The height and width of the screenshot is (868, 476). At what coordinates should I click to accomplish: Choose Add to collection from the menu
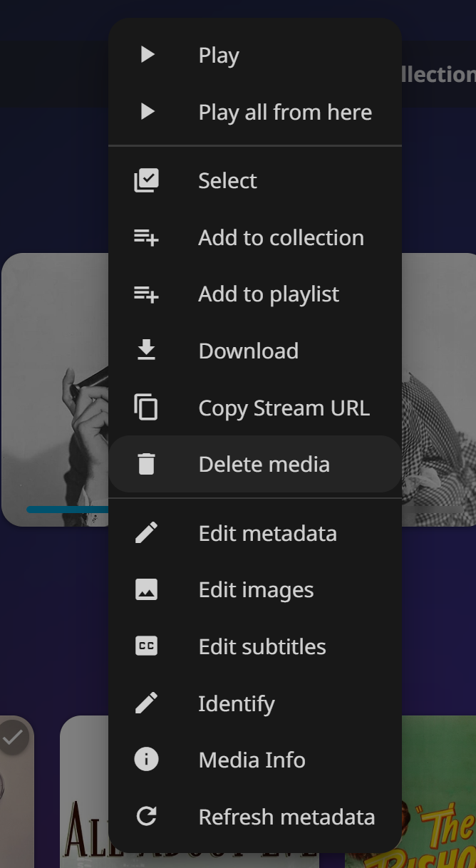pyautogui.click(x=281, y=237)
